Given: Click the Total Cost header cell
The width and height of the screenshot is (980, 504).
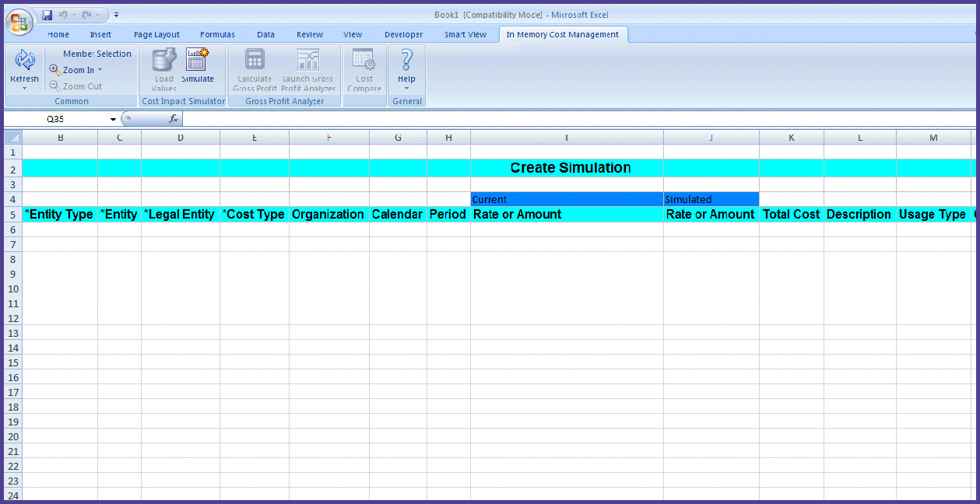Looking at the screenshot, I should [x=792, y=215].
